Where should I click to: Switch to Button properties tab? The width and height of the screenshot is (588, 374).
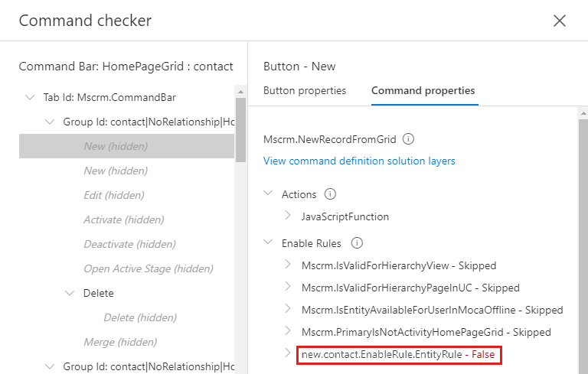pyautogui.click(x=305, y=90)
